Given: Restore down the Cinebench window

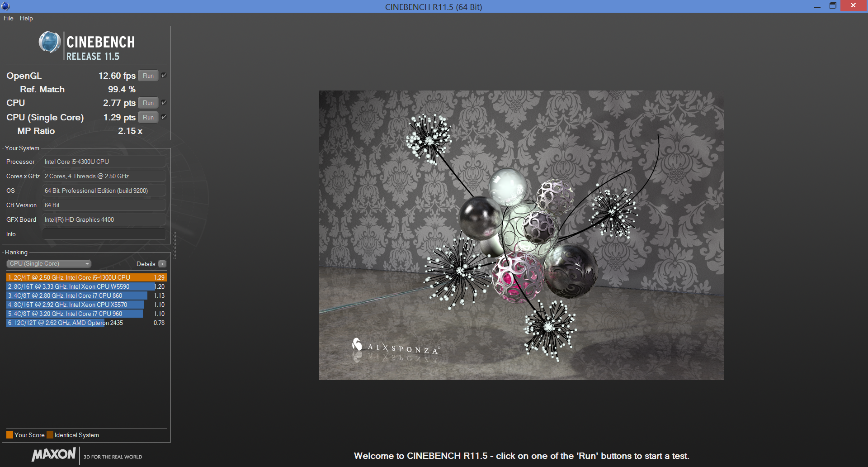Looking at the screenshot, I should pos(833,6).
